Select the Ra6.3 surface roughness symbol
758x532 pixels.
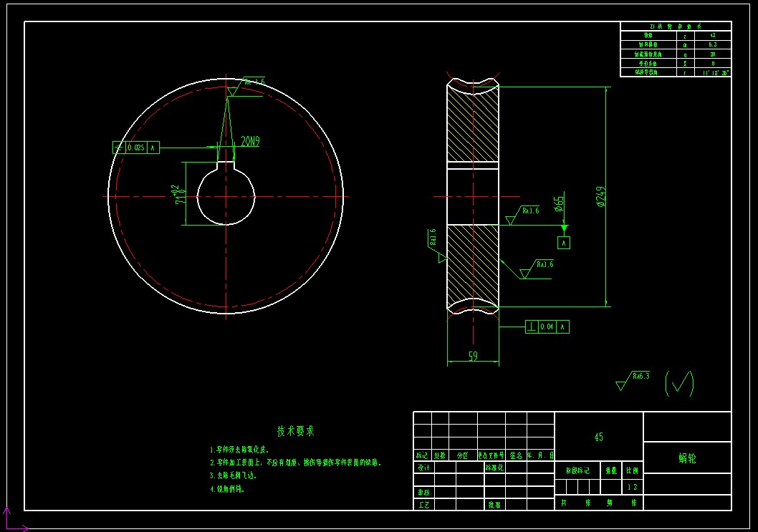tap(633, 381)
